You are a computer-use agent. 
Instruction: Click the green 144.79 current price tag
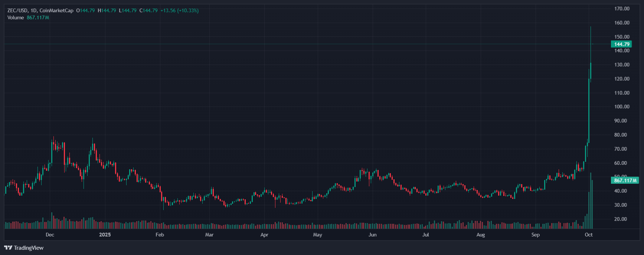click(621, 44)
